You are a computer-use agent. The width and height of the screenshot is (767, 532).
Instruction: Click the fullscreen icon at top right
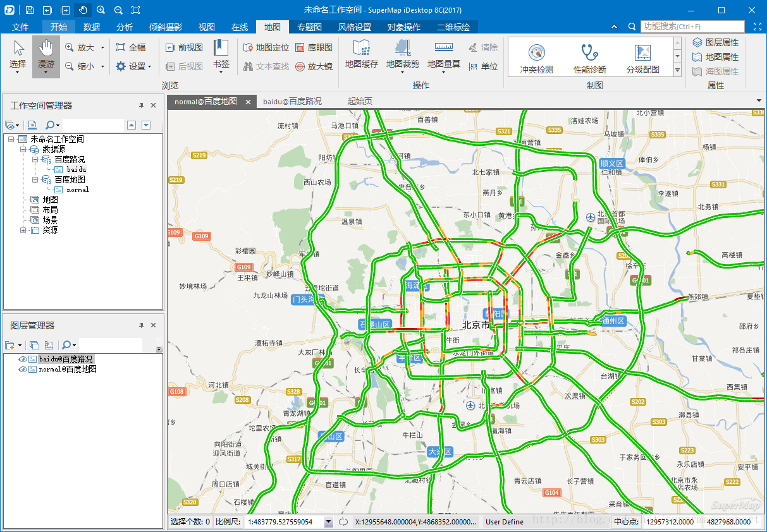point(758,27)
